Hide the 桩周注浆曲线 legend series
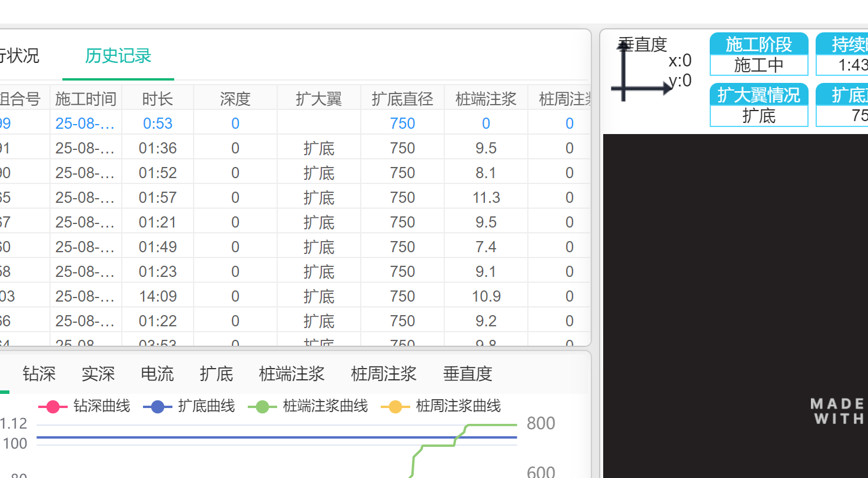Image resolution: width=868 pixels, height=478 pixels. click(441, 406)
